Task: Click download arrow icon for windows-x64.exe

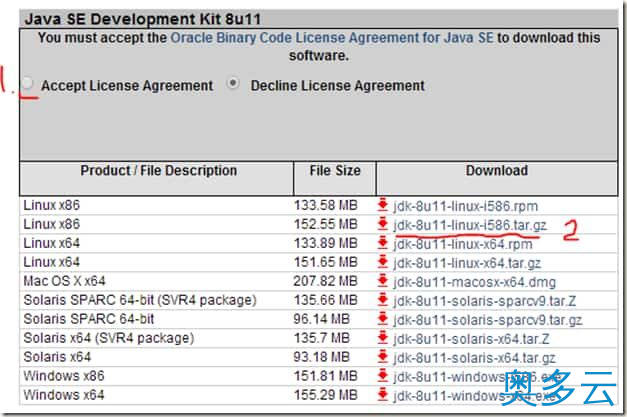Action: (383, 395)
